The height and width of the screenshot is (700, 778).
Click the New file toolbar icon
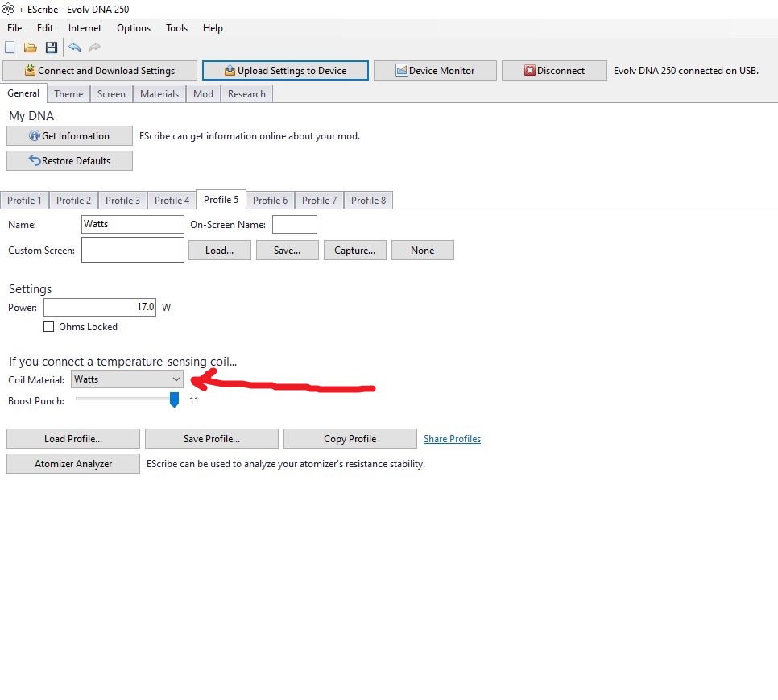click(x=10, y=48)
